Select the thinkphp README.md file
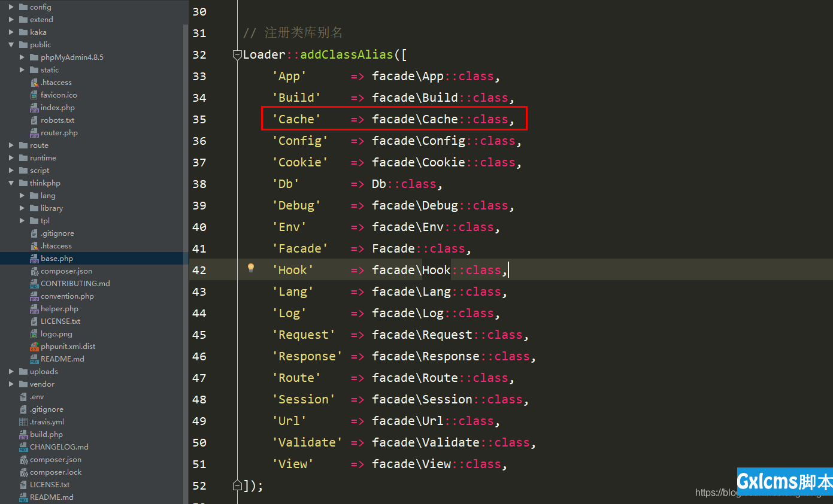 coord(62,359)
